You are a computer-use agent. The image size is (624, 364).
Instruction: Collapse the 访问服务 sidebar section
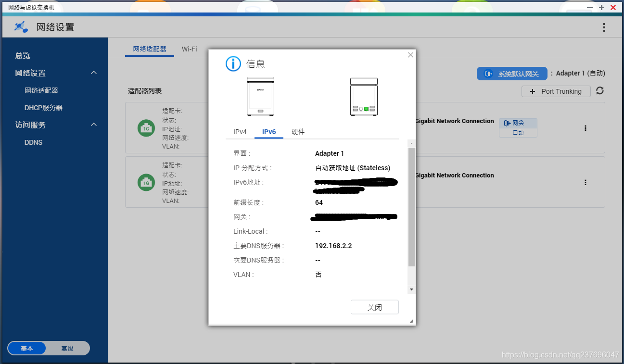coord(94,125)
